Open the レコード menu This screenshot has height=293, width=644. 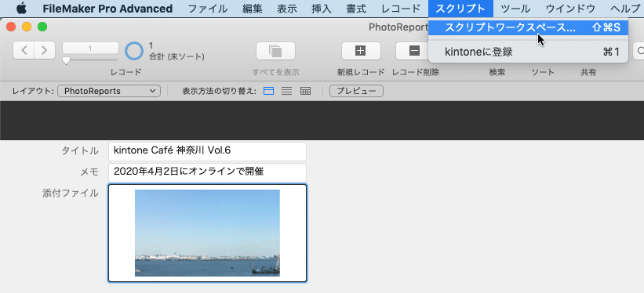point(401,8)
